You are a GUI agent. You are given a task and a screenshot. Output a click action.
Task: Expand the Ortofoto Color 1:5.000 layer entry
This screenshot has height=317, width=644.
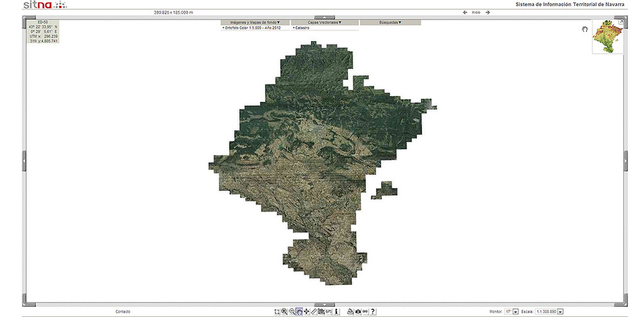(253, 28)
